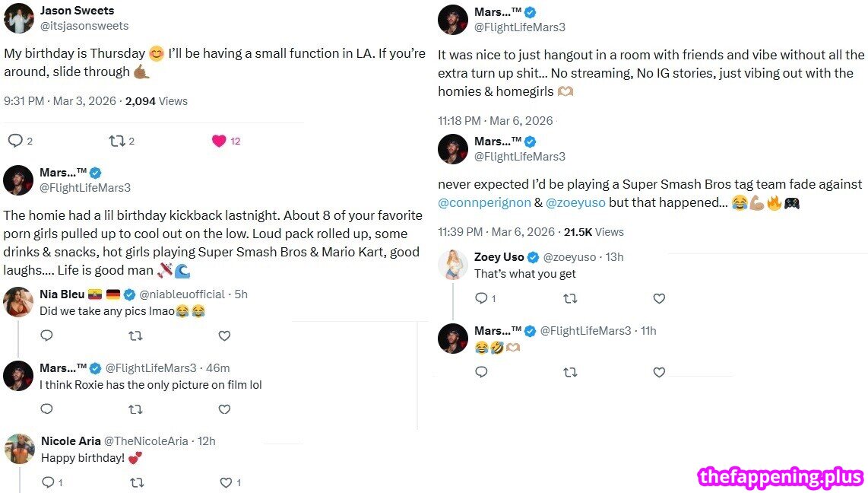The image size is (868, 493).
Task: Open Nicole Aria's profile name
Action: click(x=69, y=441)
